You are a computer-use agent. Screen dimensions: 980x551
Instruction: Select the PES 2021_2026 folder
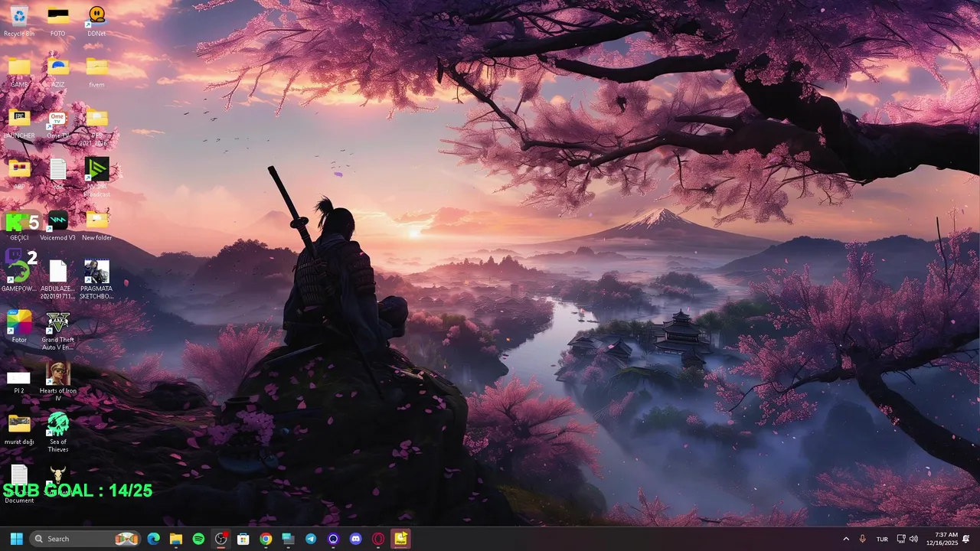[96, 126]
